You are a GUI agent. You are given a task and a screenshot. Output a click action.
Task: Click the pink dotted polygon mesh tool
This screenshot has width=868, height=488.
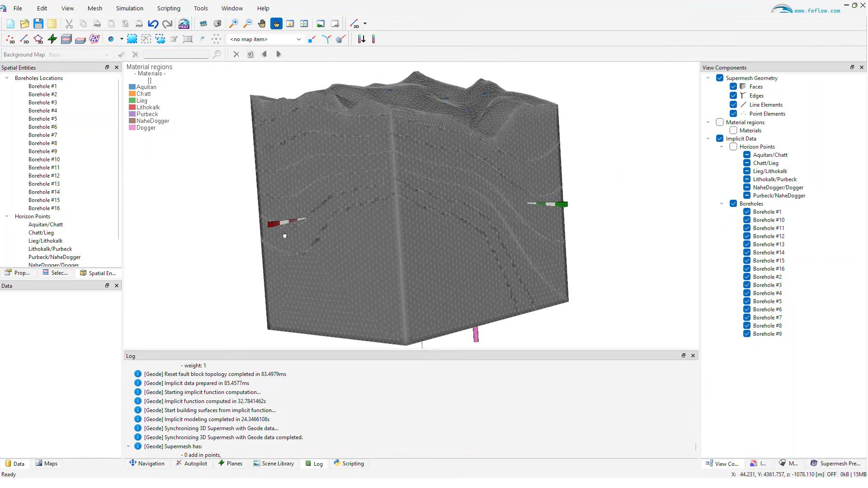point(94,39)
